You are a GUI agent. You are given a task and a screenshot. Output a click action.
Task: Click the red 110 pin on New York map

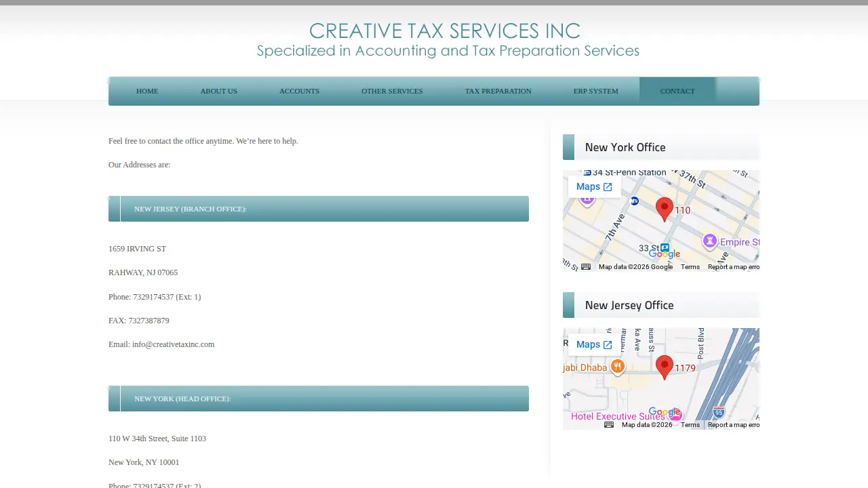pyautogui.click(x=665, y=209)
